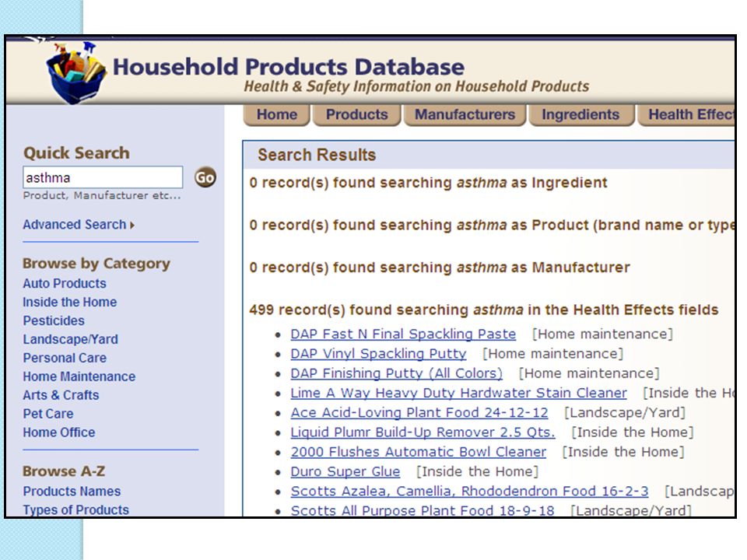The width and height of the screenshot is (747, 560).
Task: Click the Browse A-Z heading
Action: pyautogui.click(x=64, y=471)
